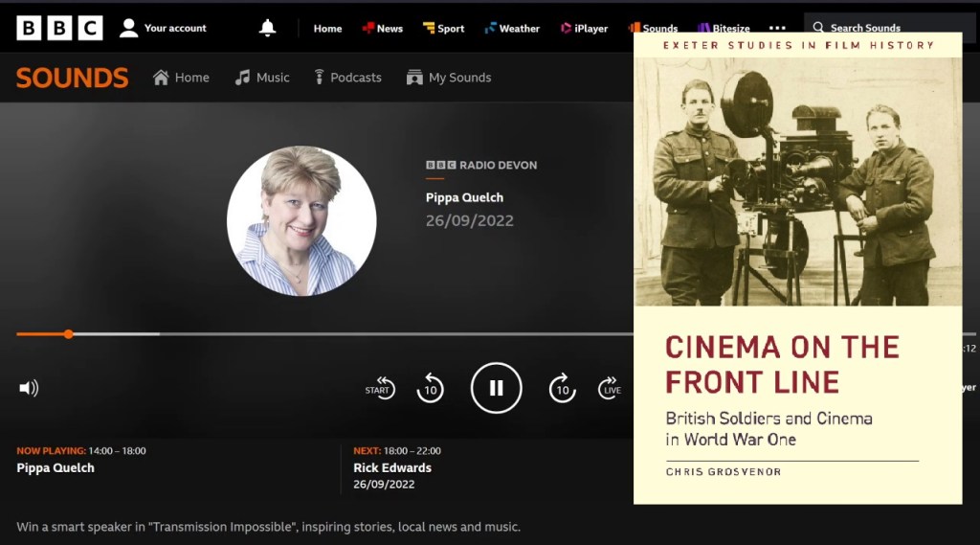Screen dimensions: 980x545
Task: Click Now Playing Pippa Quelch
Action: pos(56,468)
